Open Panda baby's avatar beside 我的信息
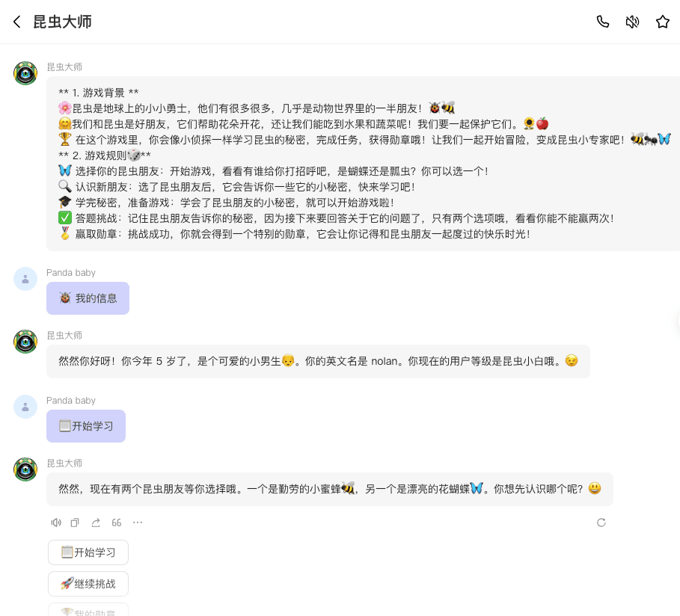 point(25,279)
